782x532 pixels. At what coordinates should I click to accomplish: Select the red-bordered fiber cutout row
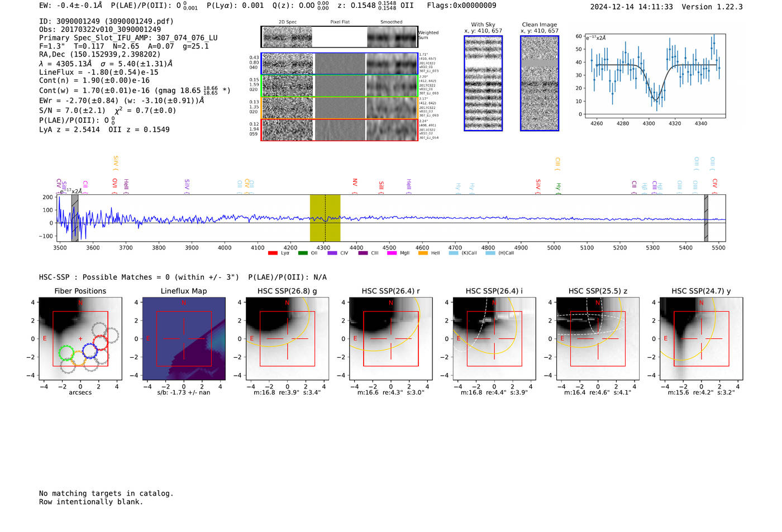point(340,130)
